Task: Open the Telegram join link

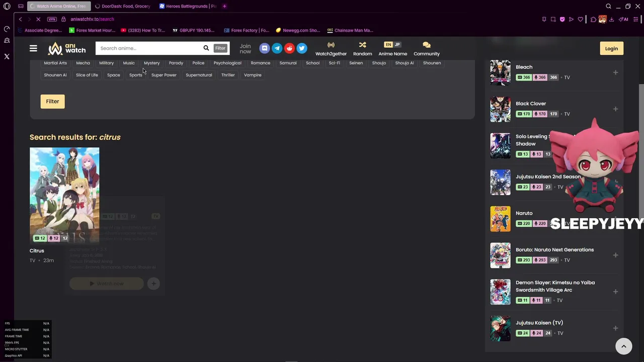Action: 277,48
